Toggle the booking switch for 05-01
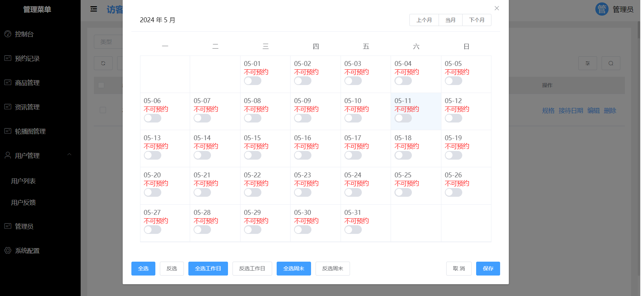 pos(252,81)
